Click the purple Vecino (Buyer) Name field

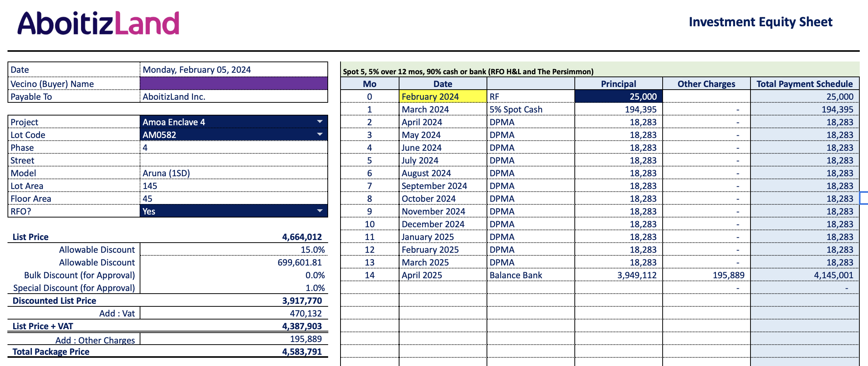pos(234,84)
